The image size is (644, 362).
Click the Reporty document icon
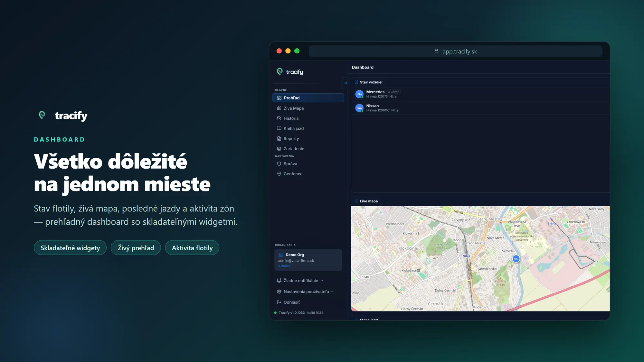coord(279,139)
